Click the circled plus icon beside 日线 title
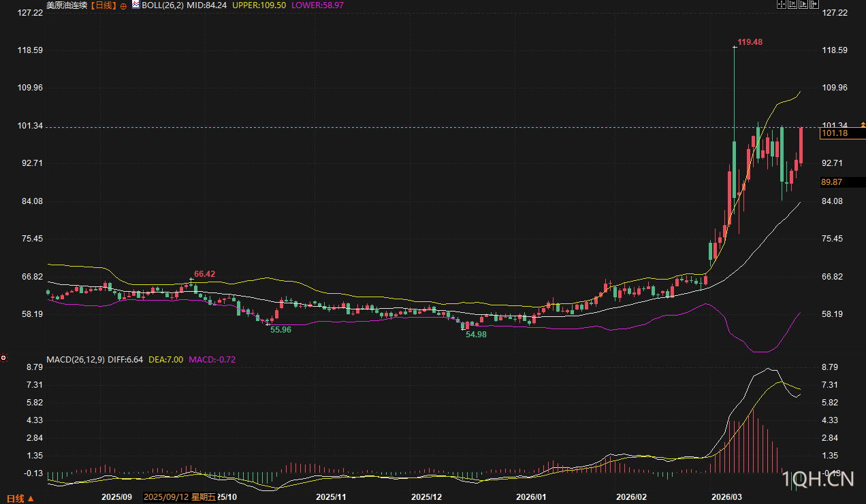 pos(123,5)
